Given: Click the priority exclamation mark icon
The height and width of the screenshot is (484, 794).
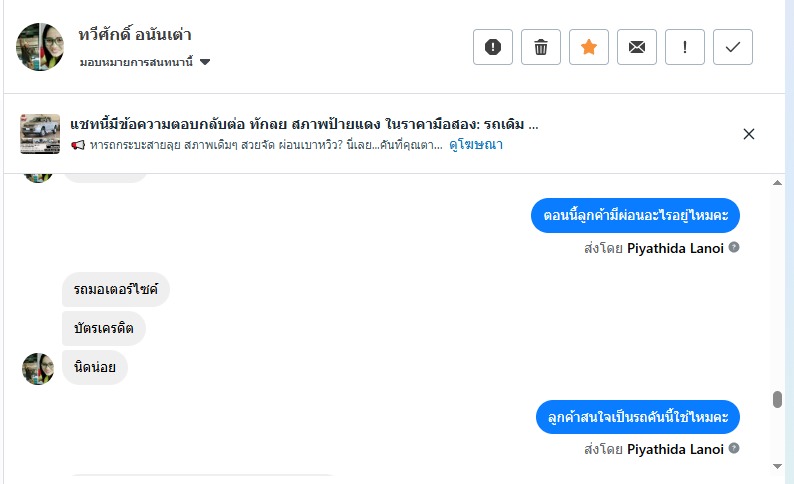Looking at the screenshot, I should tap(685, 47).
